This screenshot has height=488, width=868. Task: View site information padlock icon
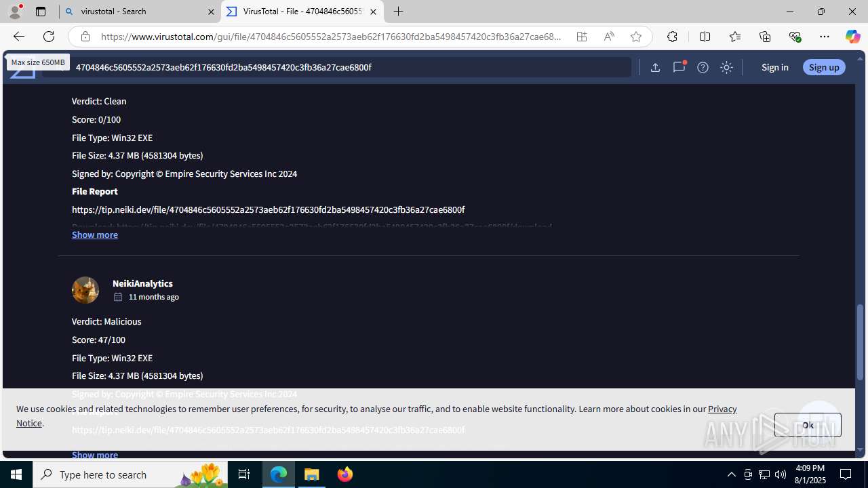tap(85, 37)
